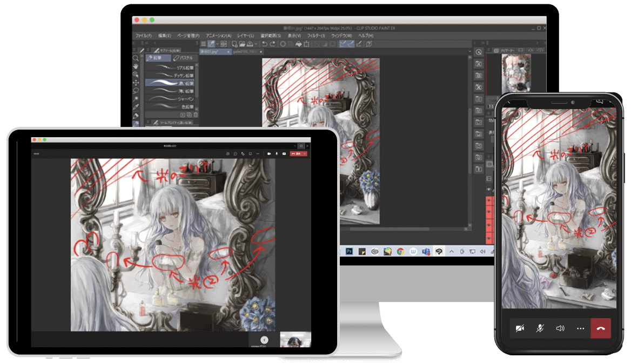The width and height of the screenshot is (631, 364).
Task: Toggle camera in tablet call toolbar
Action: (269, 153)
